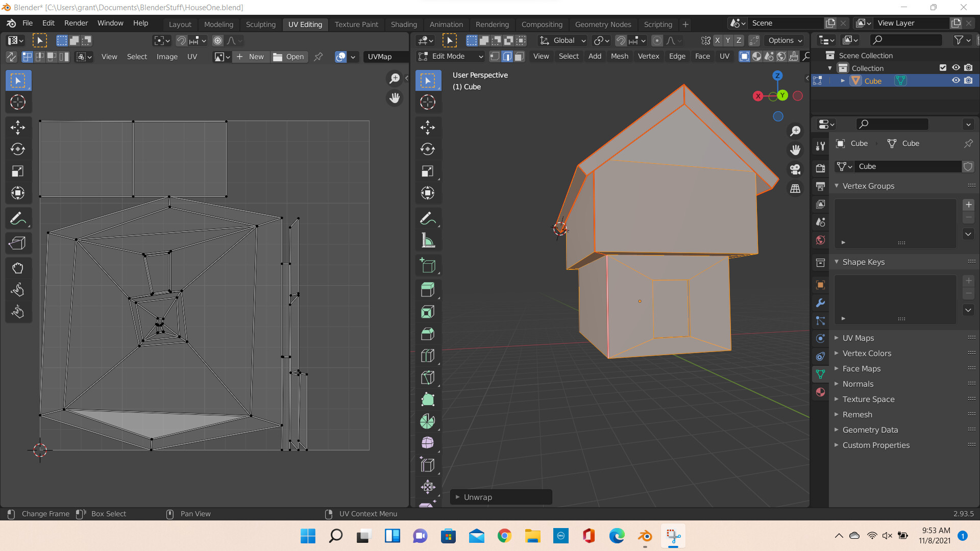The height and width of the screenshot is (551, 980).
Task: Open the Mesh menu in the viewport header
Action: tap(619, 56)
